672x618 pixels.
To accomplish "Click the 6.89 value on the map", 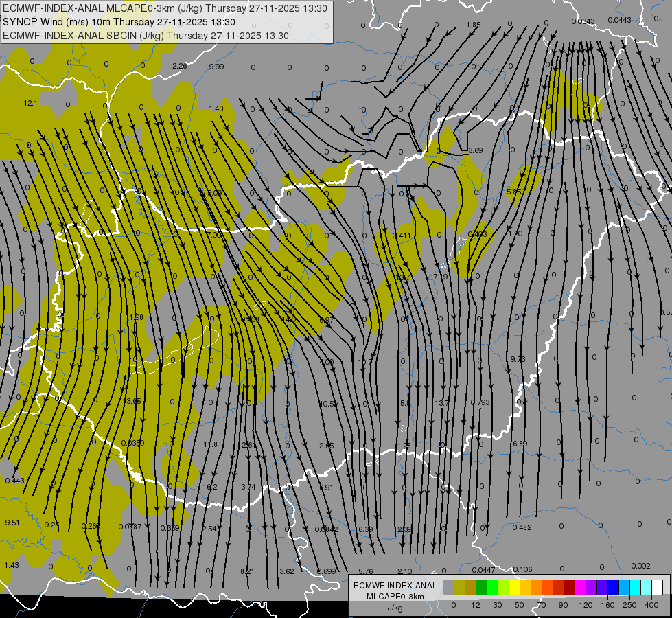I will pyautogui.click(x=520, y=444).
